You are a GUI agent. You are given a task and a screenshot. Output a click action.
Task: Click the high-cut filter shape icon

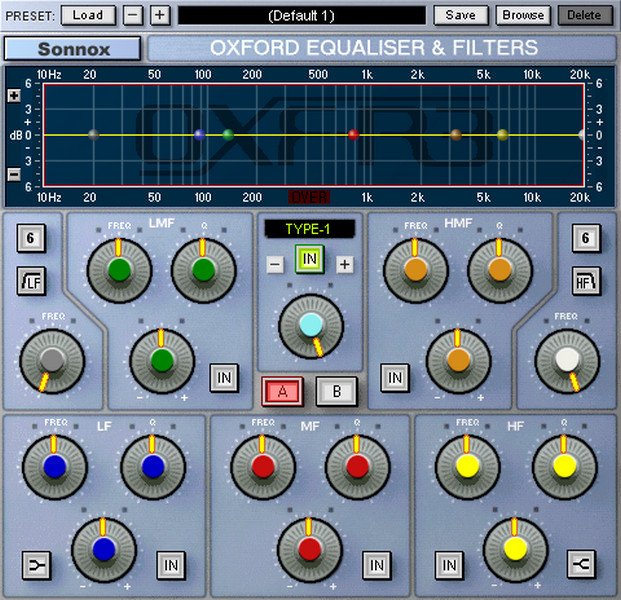pyautogui.click(x=585, y=282)
